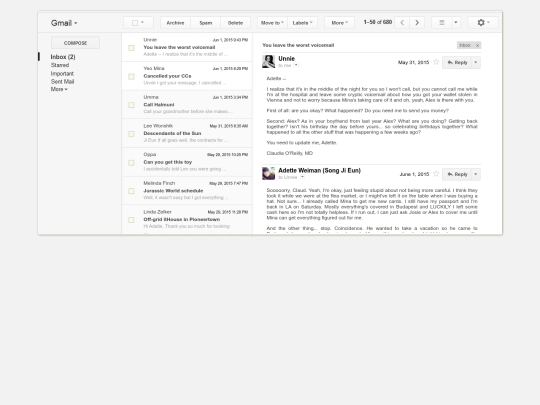Expand the select-all dropdown arrow

click(142, 22)
